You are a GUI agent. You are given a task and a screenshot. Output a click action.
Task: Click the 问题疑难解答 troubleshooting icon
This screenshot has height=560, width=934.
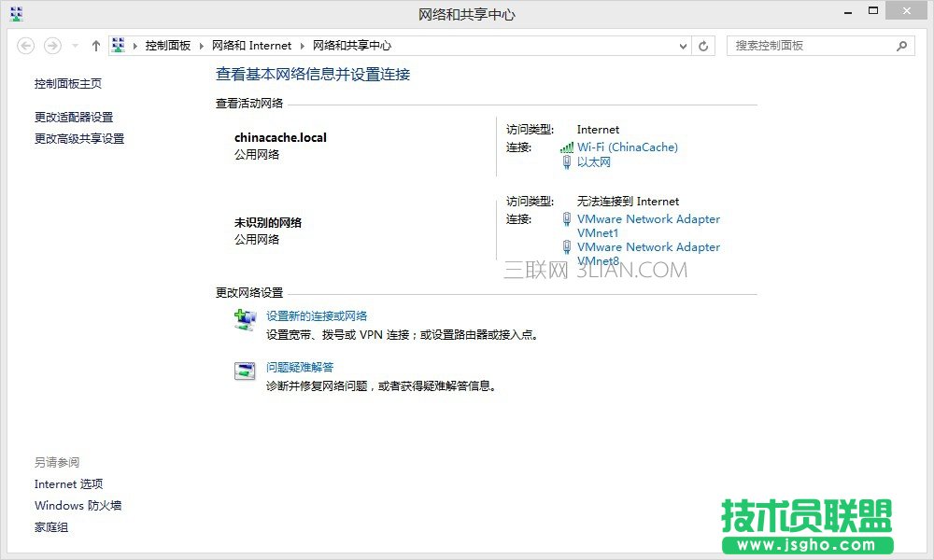coord(245,368)
